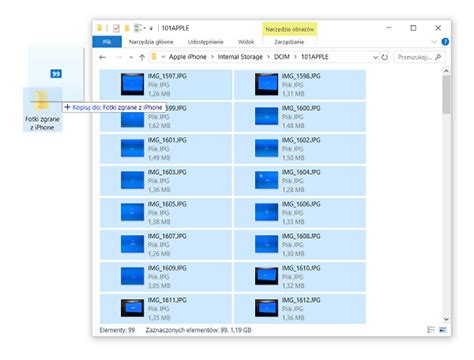Go forward with the right arrow button

pyautogui.click(x=118, y=57)
